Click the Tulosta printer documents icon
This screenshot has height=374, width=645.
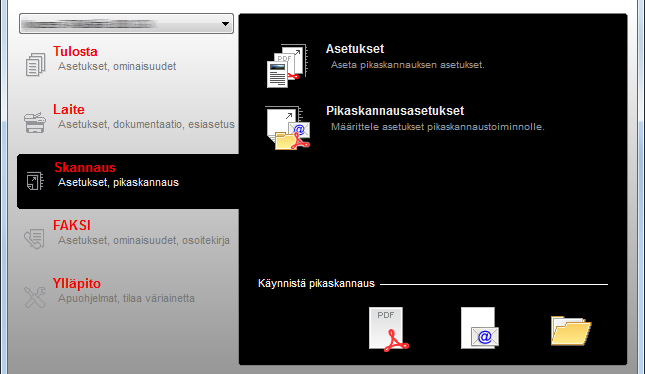(35, 65)
